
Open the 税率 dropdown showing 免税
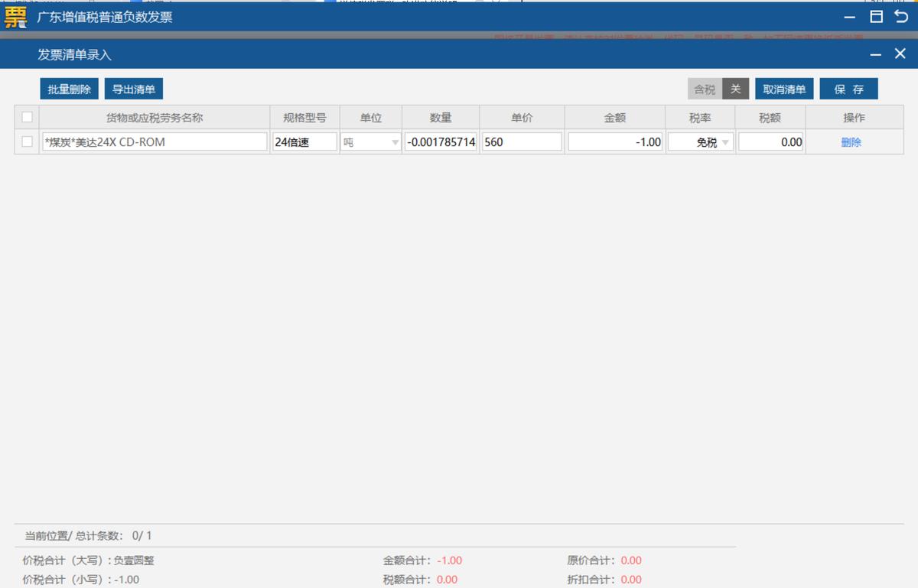700,141
